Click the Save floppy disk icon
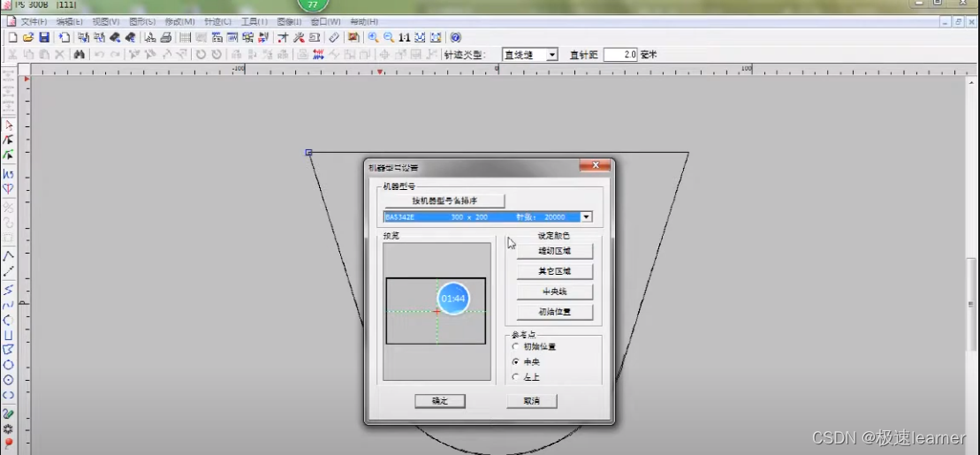This screenshot has width=980, height=455. point(44,37)
